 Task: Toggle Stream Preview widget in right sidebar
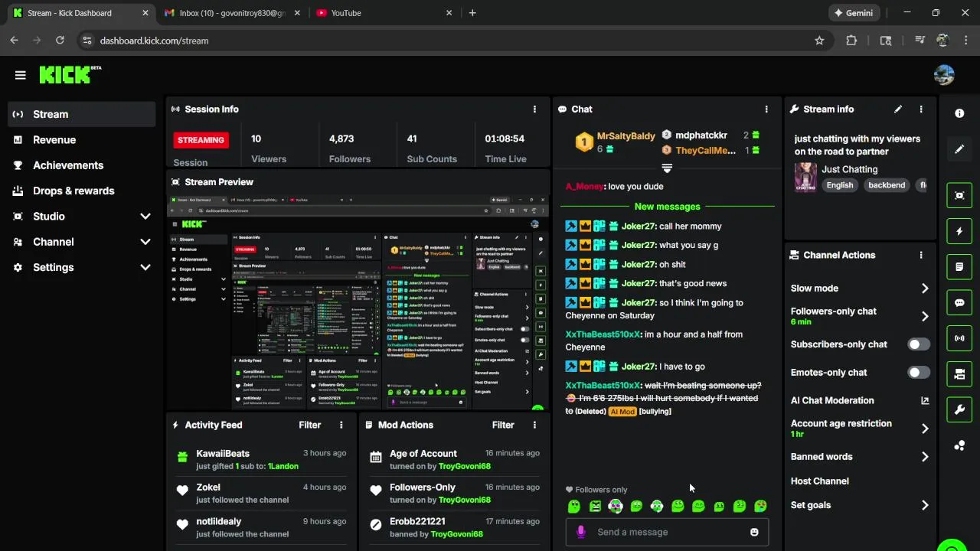(959, 195)
